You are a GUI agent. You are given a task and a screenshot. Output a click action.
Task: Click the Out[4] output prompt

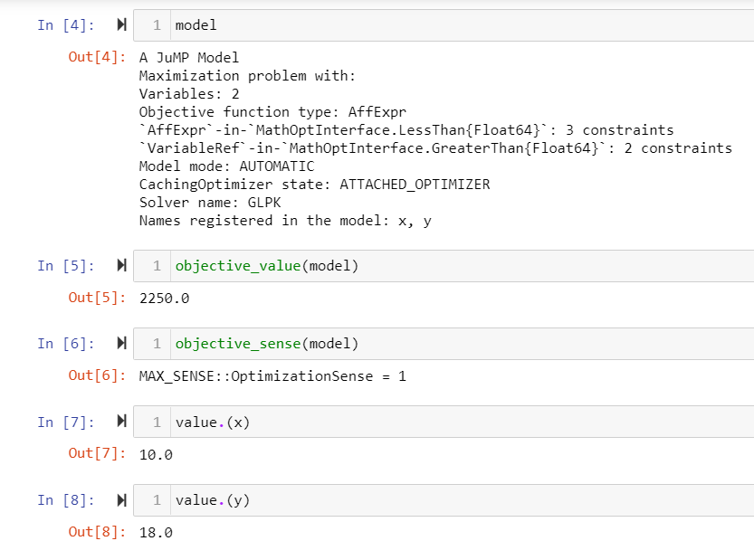97,58
